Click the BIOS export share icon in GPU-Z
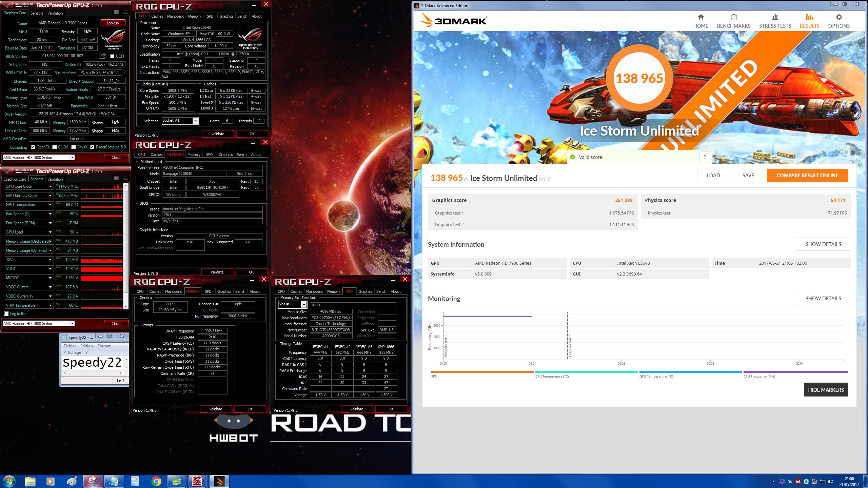Image resolution: width=868 pixels, height=488 pixels. tap(102, 56)
